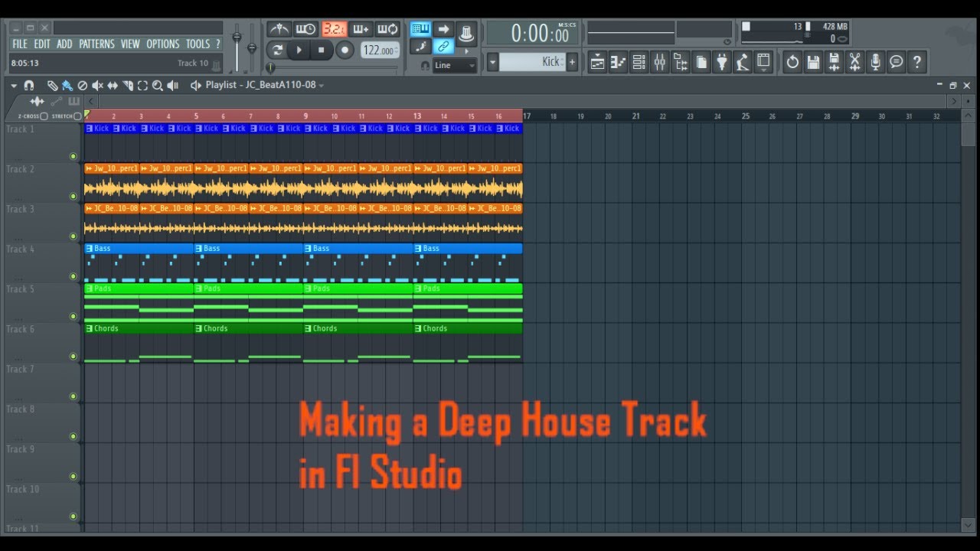980x551 pixels.
Task: Toggle the STRETCH option
Action: [x=78, y=116]
